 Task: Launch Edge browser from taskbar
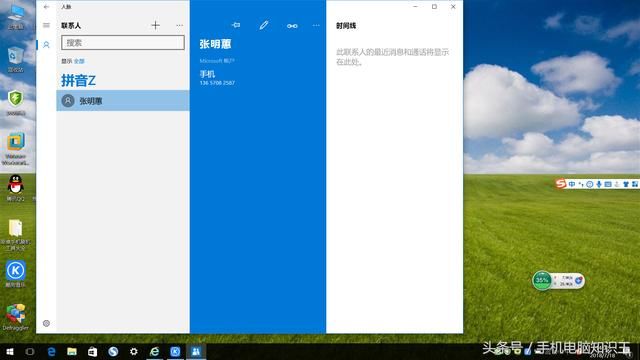point(51,351)
